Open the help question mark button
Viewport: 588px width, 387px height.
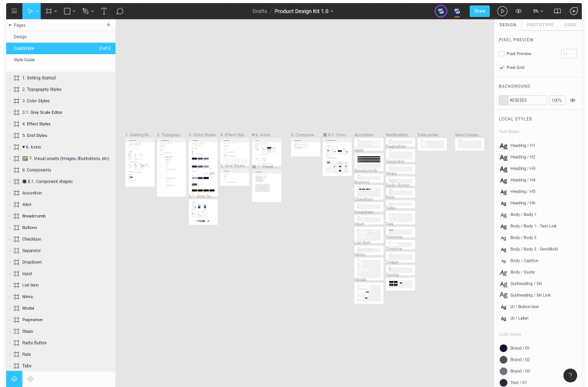[570, 375]
